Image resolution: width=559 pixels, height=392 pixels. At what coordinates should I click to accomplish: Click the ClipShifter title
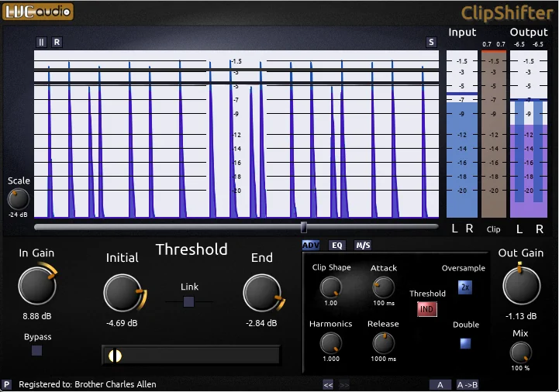click(x=506, y=13)
